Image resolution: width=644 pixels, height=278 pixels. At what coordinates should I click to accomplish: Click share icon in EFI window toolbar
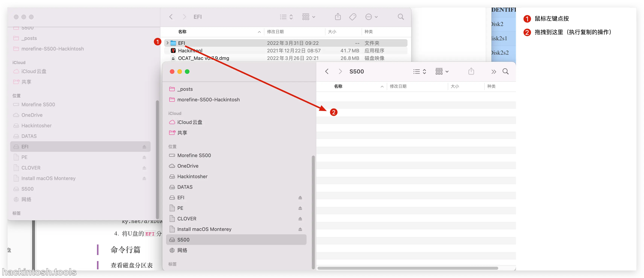click(x=338, y=17)
